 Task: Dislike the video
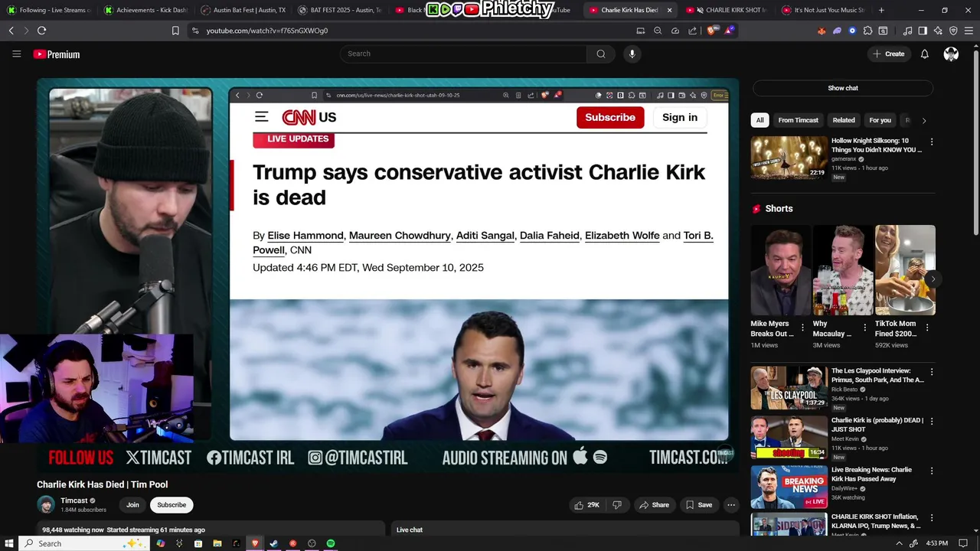(617, 505)
